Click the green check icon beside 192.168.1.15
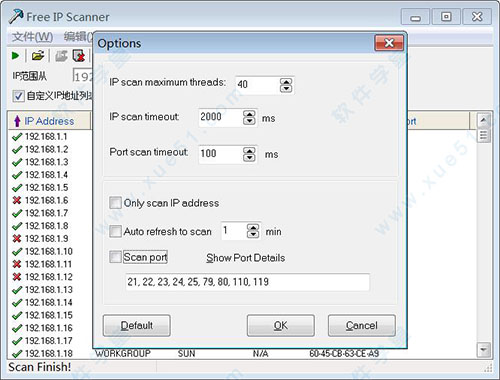The width and height of the screenshot is (500, 380). [17, 315]
